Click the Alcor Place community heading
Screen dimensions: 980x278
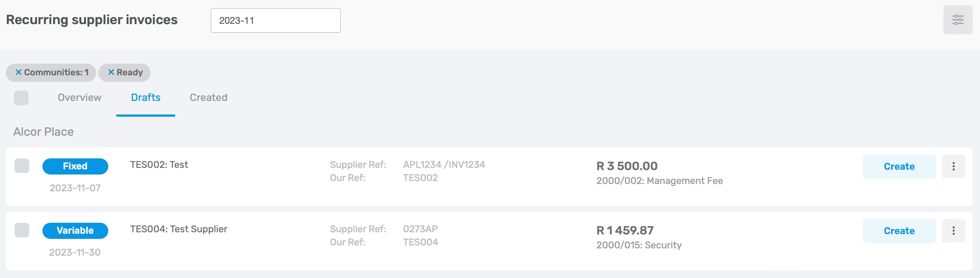[x=44, y=132]
